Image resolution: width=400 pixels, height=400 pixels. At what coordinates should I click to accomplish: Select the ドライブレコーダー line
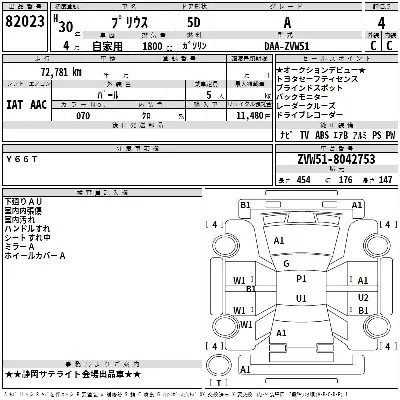[310, 115]
